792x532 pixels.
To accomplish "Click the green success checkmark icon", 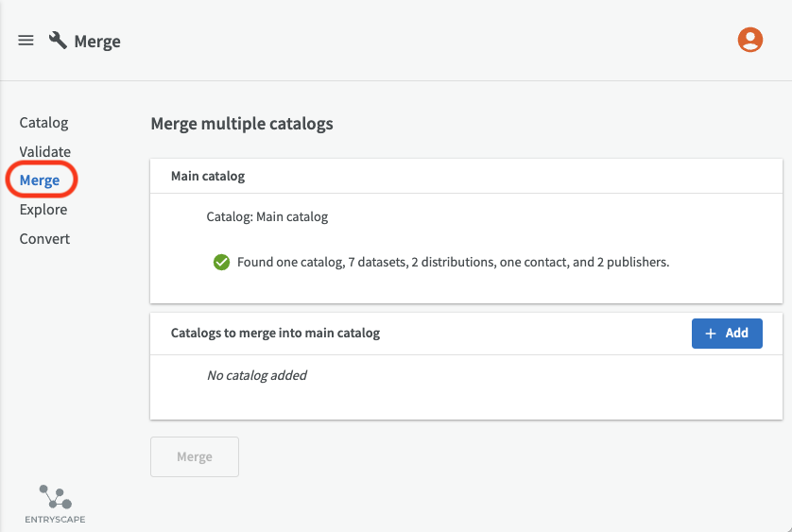I will pos(221,262).
